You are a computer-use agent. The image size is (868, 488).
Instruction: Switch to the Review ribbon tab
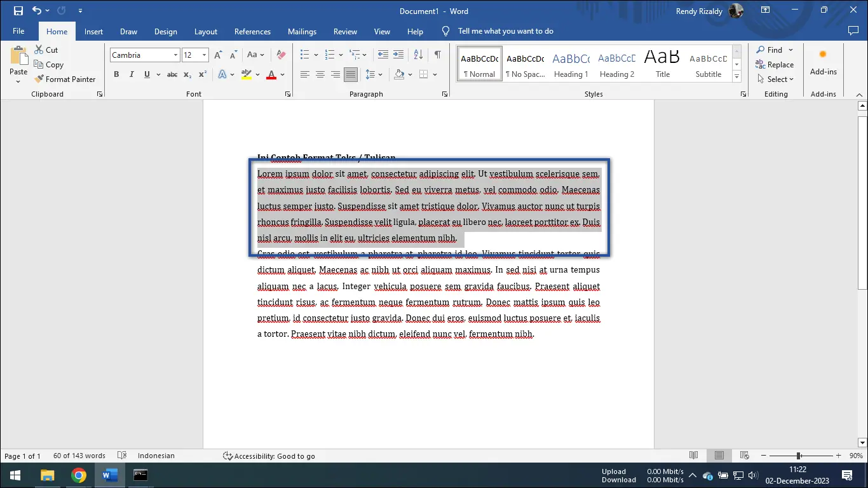[345, 31]
